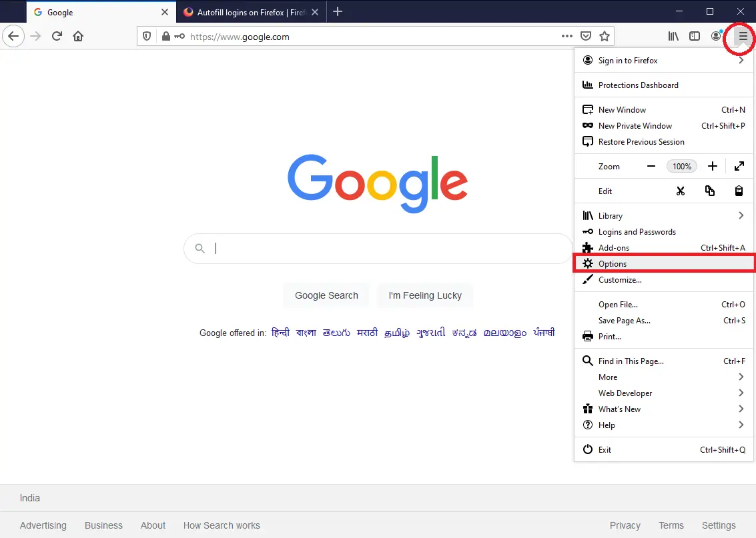
Task: Switch Google to தமிழ் language link
Action: (x=397, y=333)
